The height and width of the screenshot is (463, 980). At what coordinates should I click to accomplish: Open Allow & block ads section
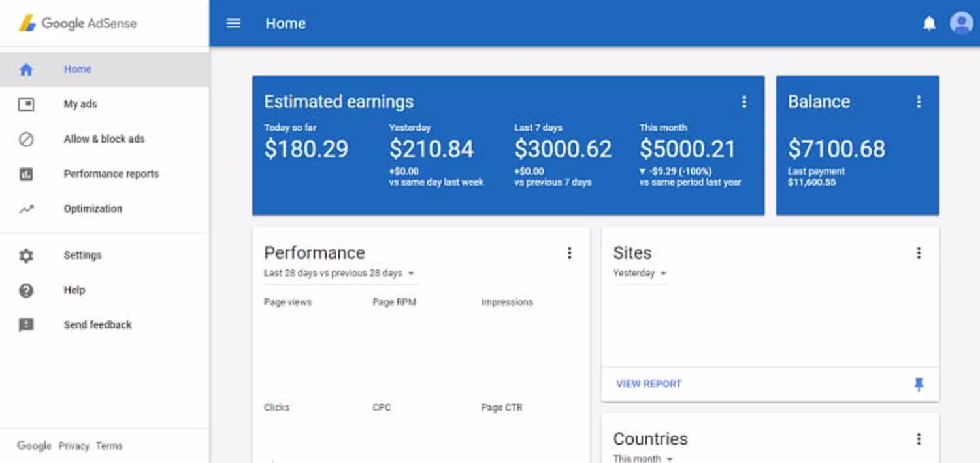click(105, 139)
